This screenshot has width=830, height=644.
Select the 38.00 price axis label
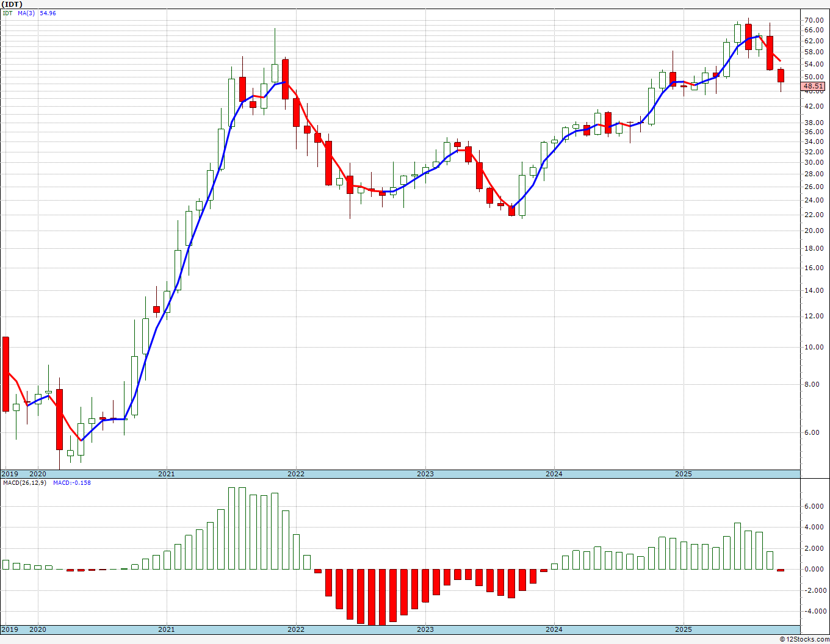pos(814,123)
